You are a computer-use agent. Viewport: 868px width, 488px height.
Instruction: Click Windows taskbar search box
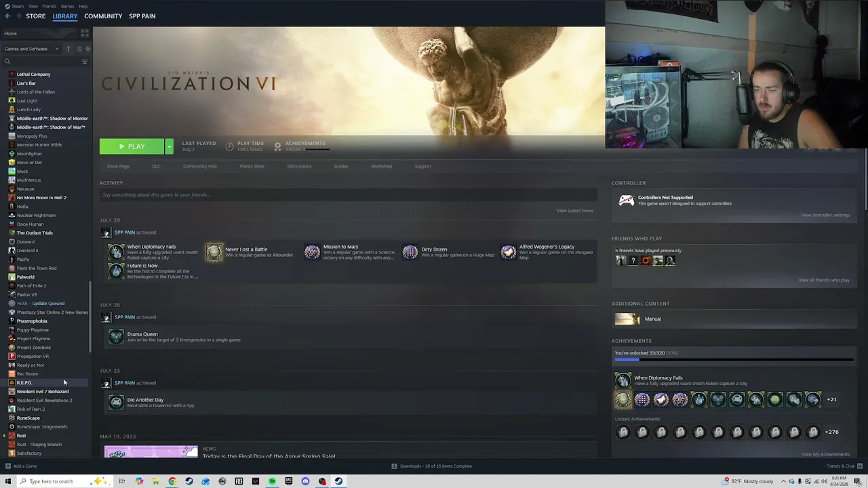coord(64,481)
